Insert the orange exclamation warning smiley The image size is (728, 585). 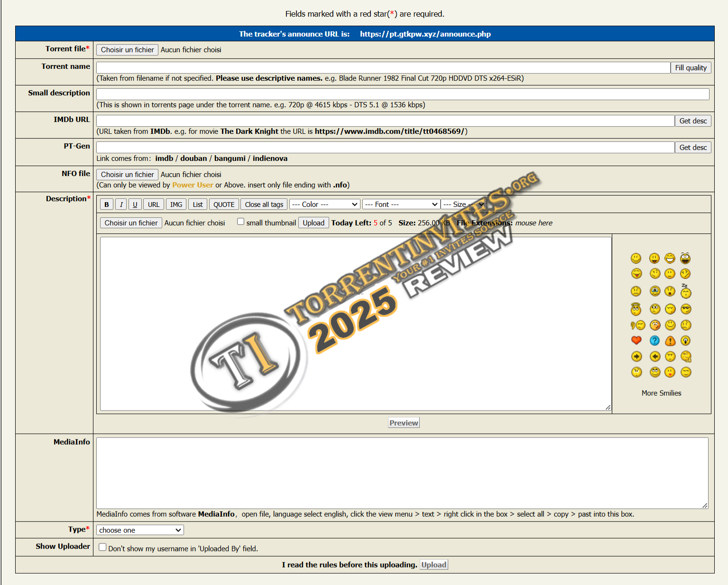670,341
